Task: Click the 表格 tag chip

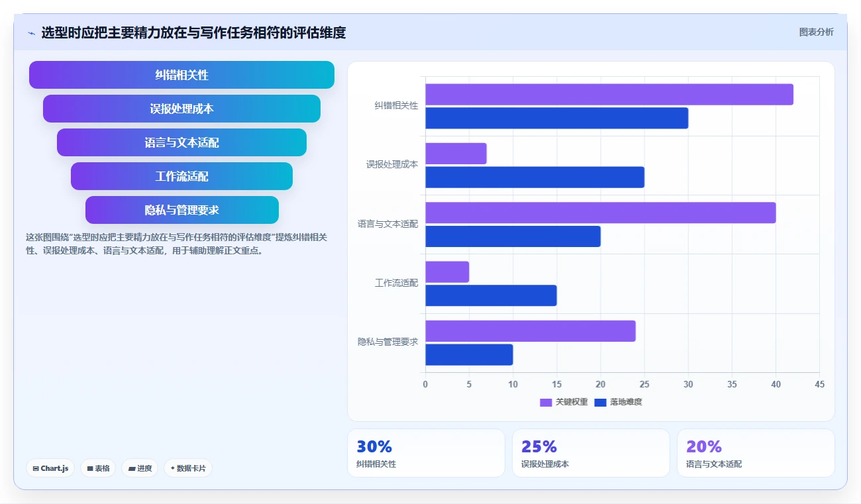Action: 98,468
